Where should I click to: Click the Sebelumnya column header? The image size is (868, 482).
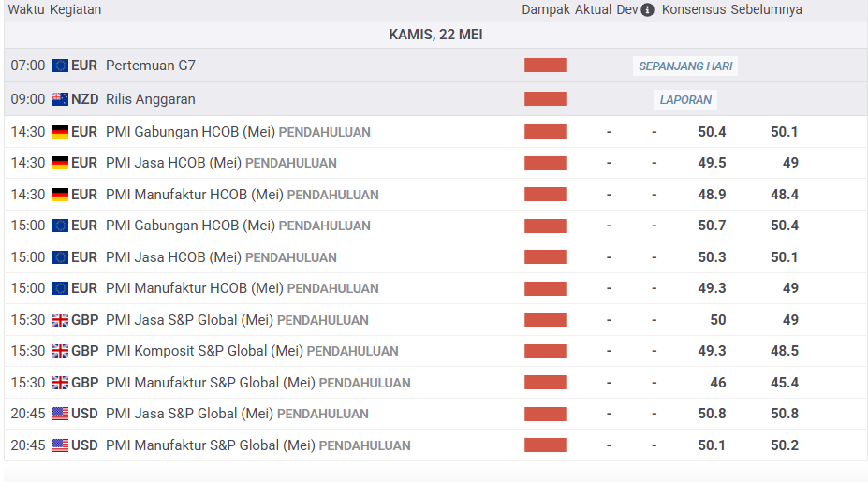point(766,9)
